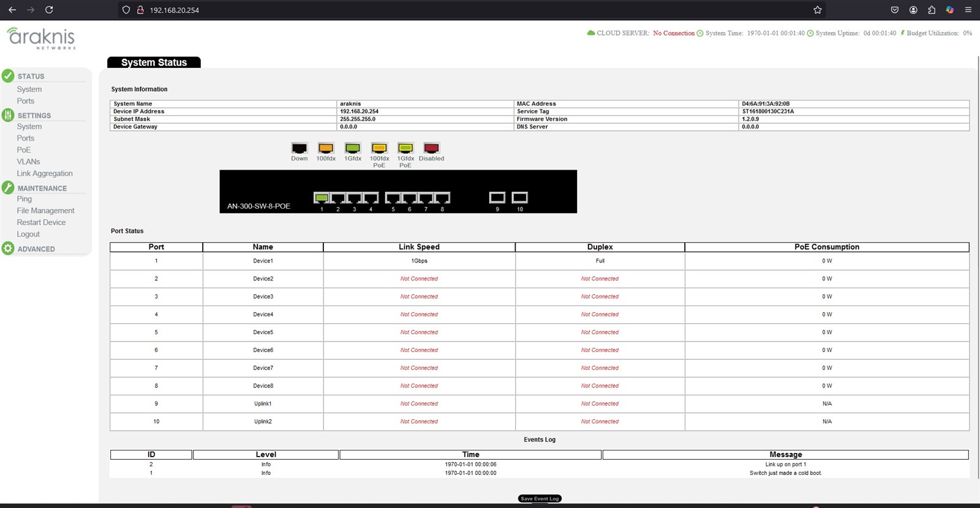Open the browser hamburger menu
980x508 pixels.
(968, 10)
